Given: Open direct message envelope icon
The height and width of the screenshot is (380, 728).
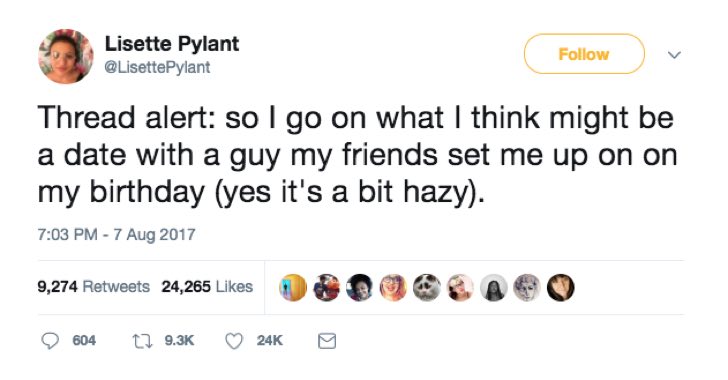Looking at the screenshot, I should (327, 341).
